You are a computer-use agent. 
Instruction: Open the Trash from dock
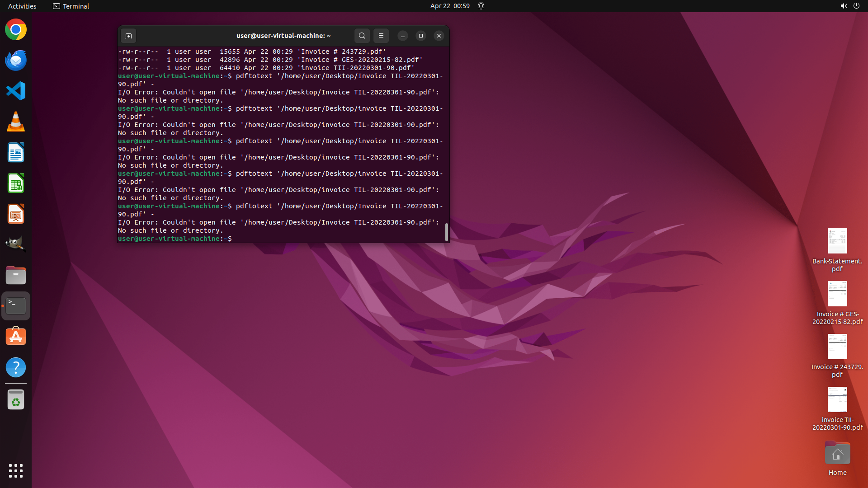pos(16,399)
